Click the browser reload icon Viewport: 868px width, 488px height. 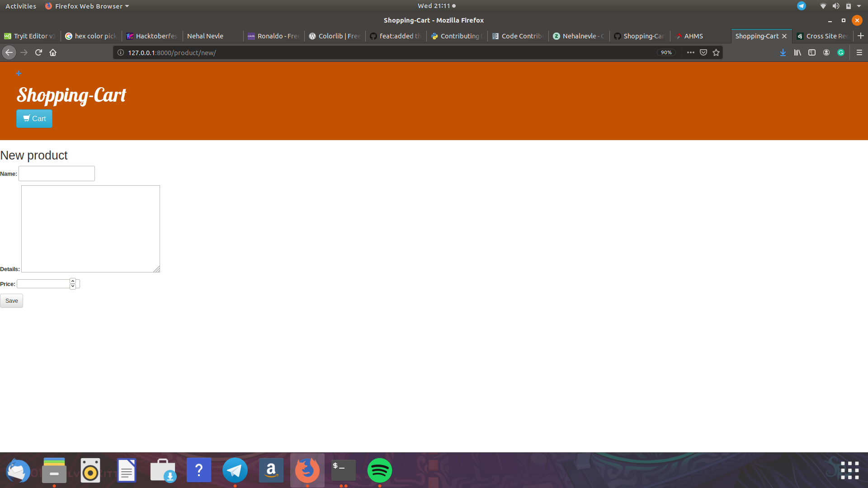point(38,52)
